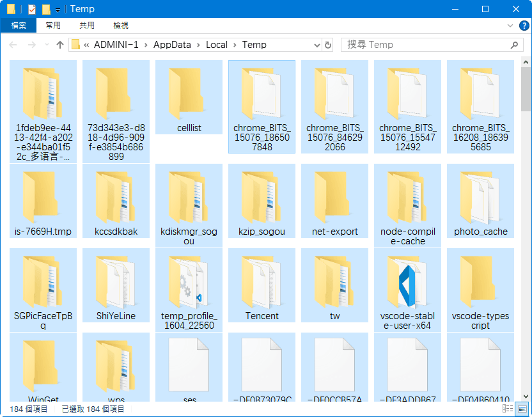Image resolution: width=532 pixels, height=417 pixels.
Task: Select the chrome_BITS_15076_186507848 folder
Action: (262, 107)
